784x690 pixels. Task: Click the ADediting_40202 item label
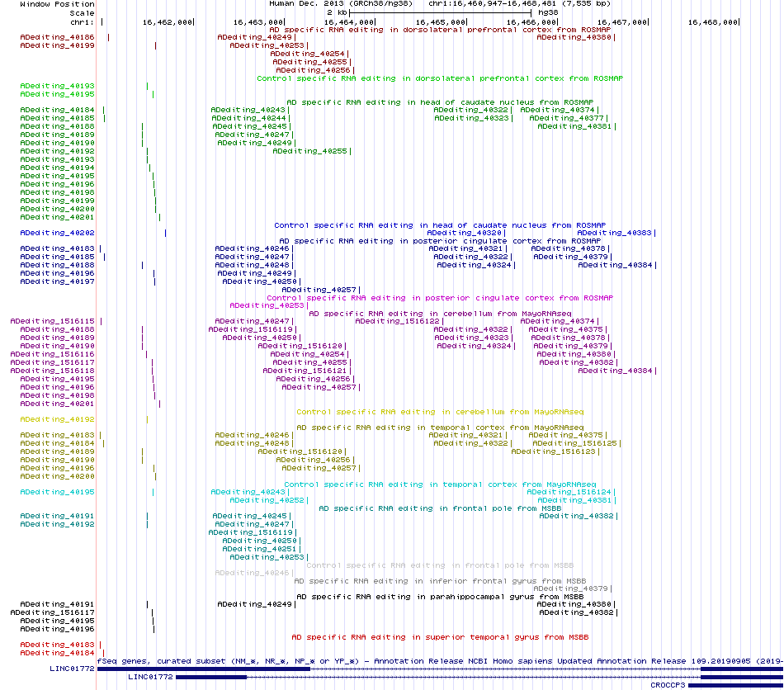tap(57, 233)
